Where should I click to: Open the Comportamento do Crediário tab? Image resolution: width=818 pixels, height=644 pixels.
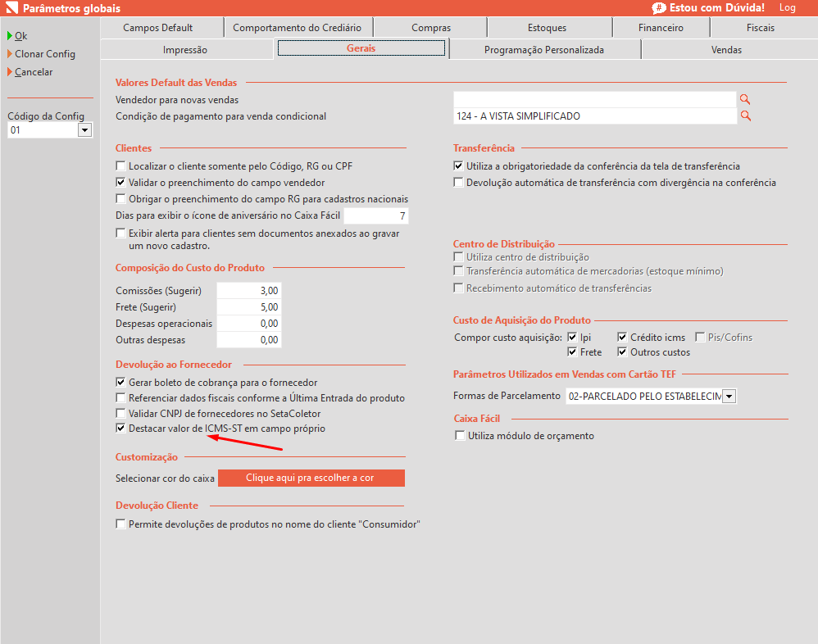point(298,28)
